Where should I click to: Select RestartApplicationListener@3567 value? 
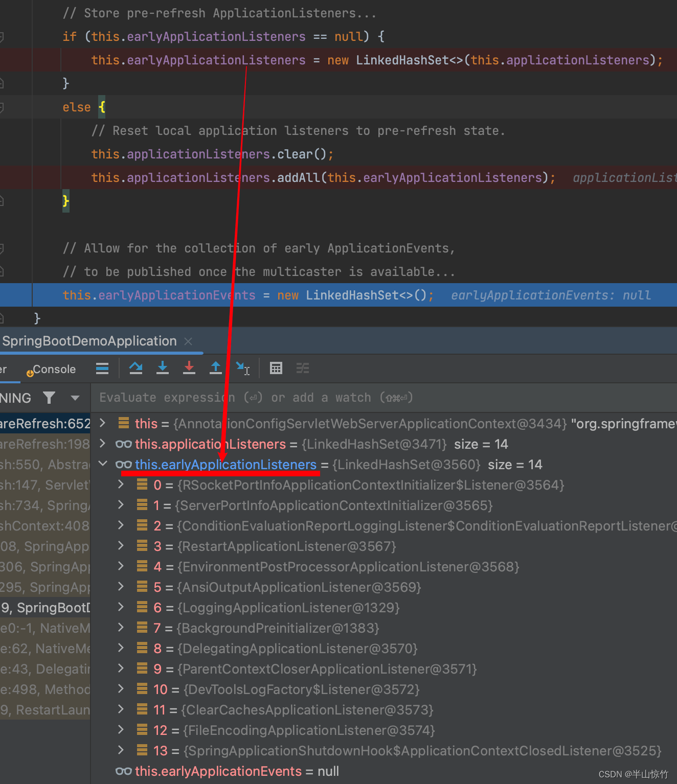tap(287, 546)
